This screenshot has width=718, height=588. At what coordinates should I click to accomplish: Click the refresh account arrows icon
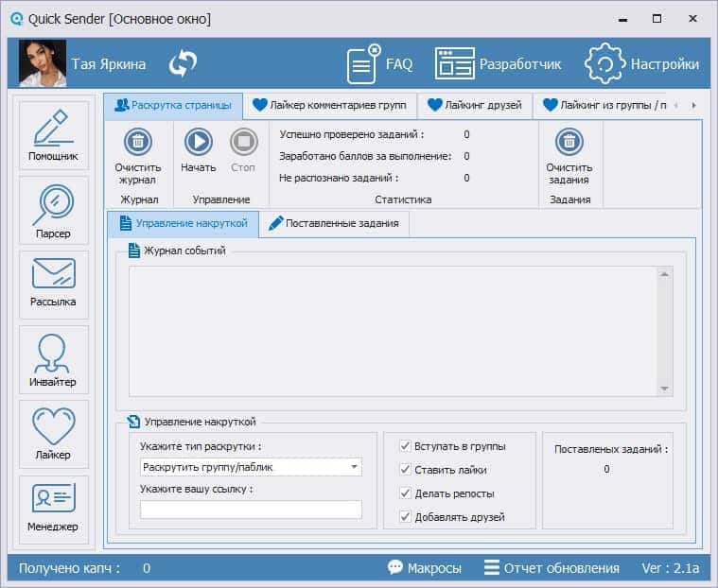click(x=183, y=63)
